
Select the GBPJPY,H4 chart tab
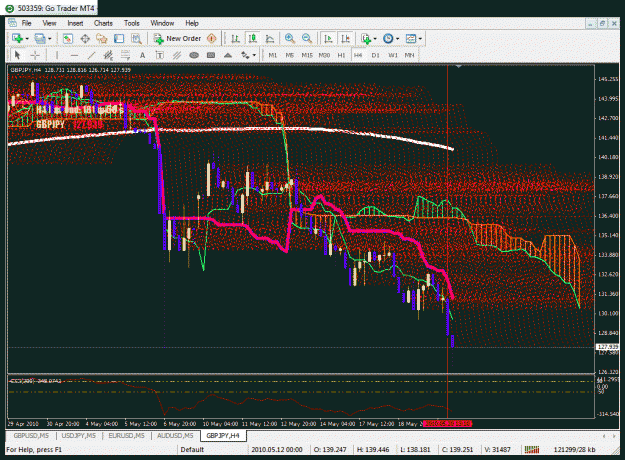(x=223, y=436)
